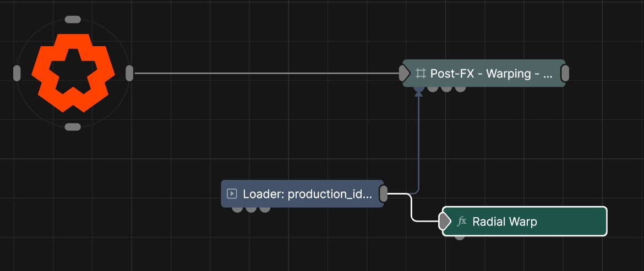644x271 pixels.
Task: Click the root node's top port
Action: click(73, 20)
